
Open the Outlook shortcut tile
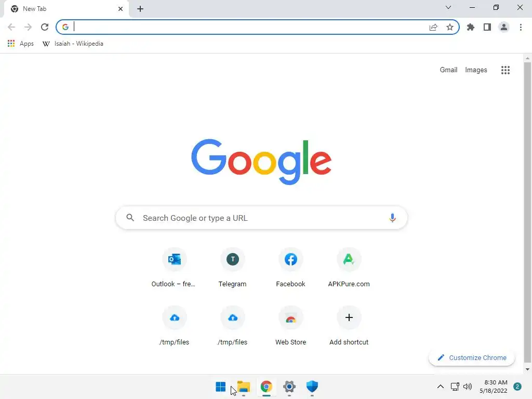[x=175, y=269]
